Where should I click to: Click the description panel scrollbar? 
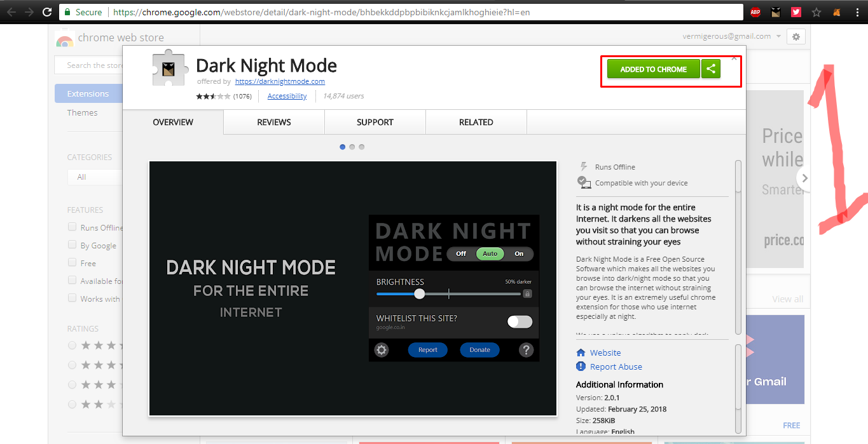pos(738,247)
